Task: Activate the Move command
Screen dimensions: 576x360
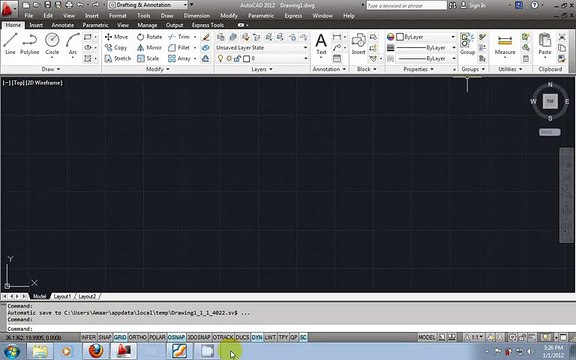Action: pos(116,37)
